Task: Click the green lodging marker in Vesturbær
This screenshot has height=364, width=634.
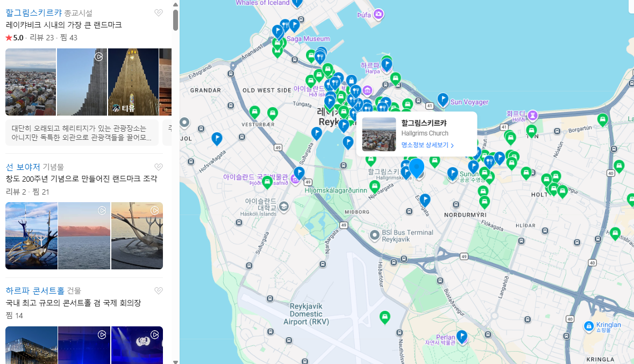Action: point(254,112)
